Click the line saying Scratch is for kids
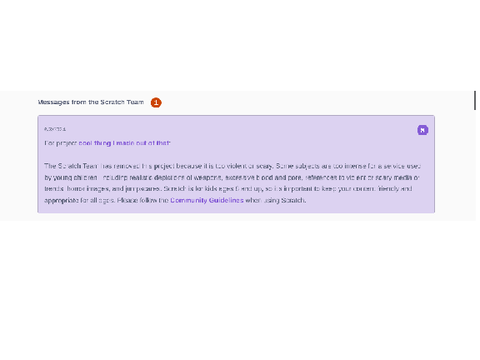 point(228,189)
